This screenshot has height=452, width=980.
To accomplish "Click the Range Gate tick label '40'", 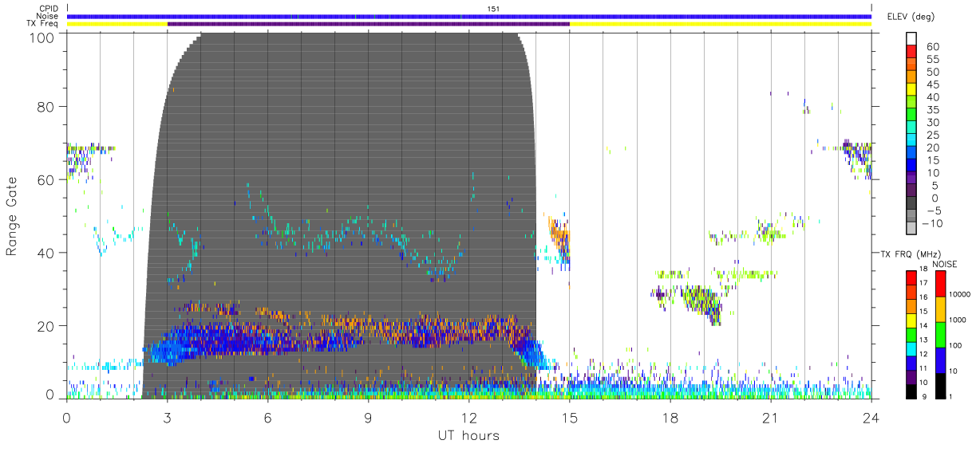I will coord(46,253).
